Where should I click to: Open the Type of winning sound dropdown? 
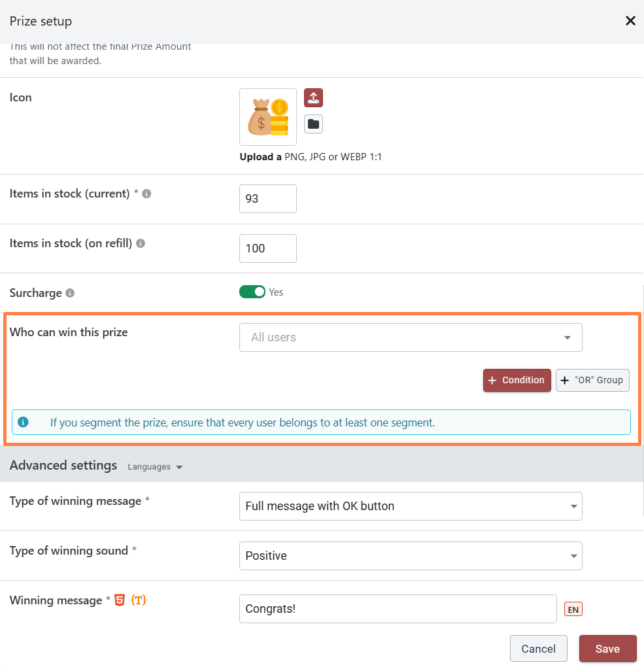tap(411, 556)
